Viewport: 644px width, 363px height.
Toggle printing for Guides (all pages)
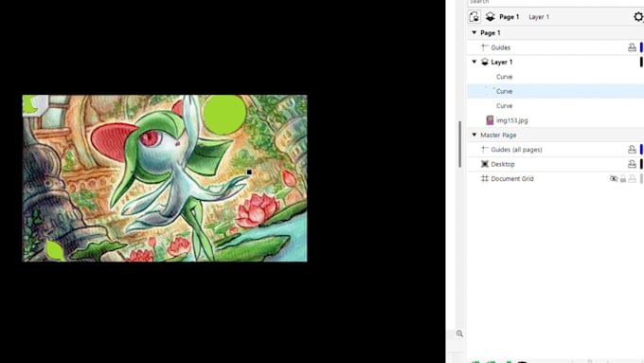point(632,150)
